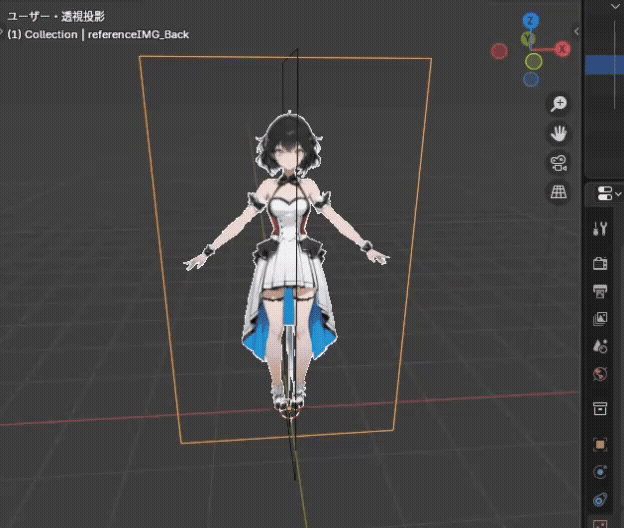Click the negative X red gizmo circle
This screenshot has width=624, height=528.
point(499,50)
